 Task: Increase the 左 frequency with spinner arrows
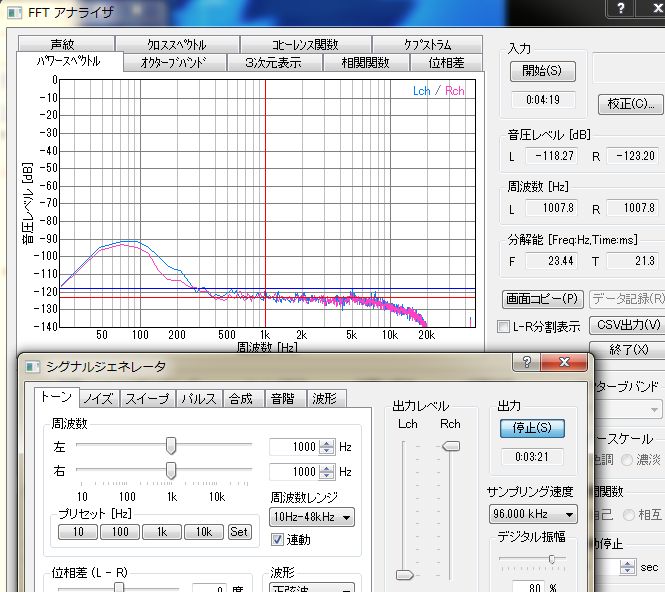(x=326, y=444)
